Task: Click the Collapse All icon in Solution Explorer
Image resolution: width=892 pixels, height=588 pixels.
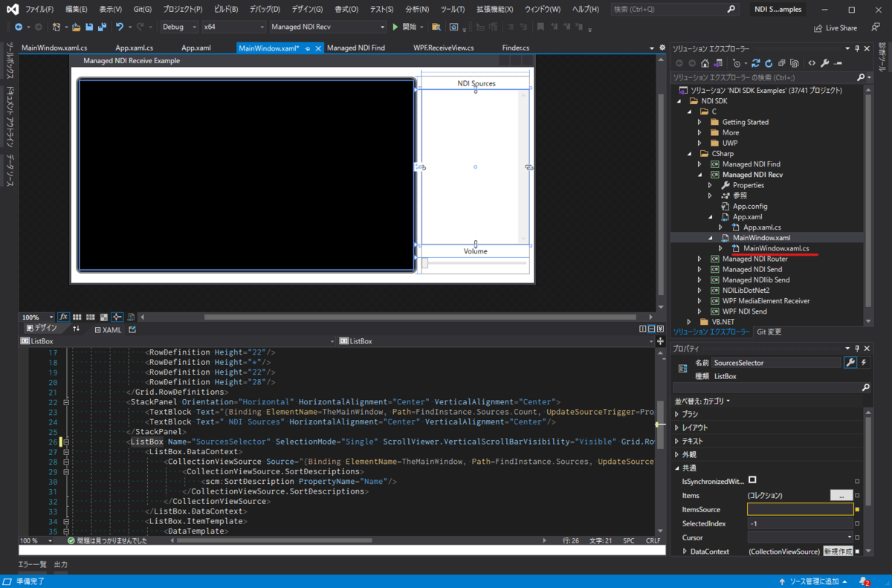Action: click(x=781, y=63)
